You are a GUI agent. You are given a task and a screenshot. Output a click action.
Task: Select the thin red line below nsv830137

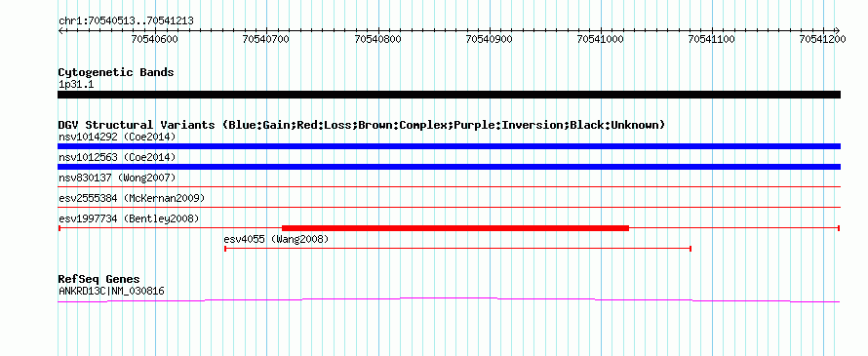coord(449,187)
